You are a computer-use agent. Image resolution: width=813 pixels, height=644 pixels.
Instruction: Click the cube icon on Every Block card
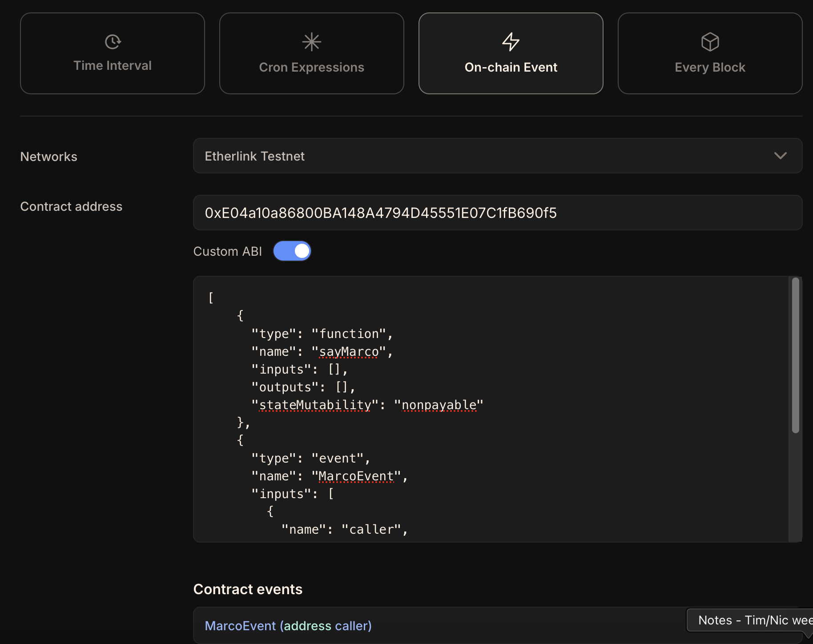[x=709, y=42]
